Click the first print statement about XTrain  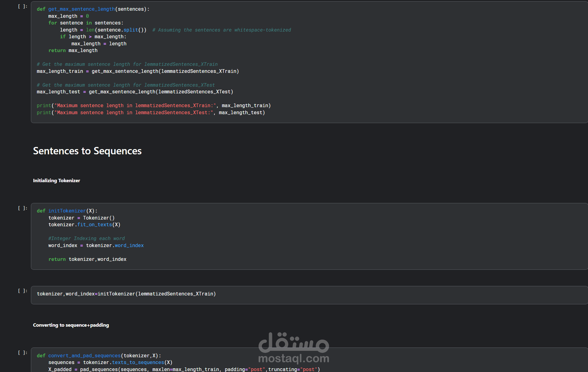154,106
